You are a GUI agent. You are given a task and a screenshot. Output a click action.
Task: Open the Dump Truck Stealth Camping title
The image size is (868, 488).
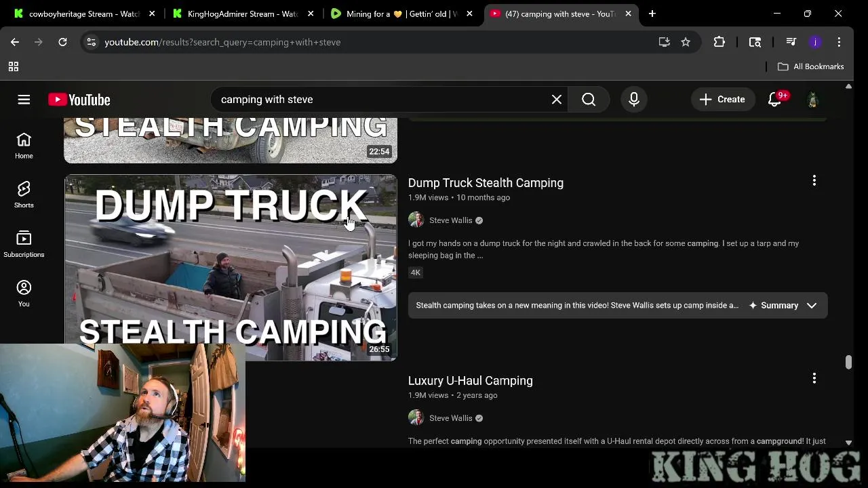[486, 183]
